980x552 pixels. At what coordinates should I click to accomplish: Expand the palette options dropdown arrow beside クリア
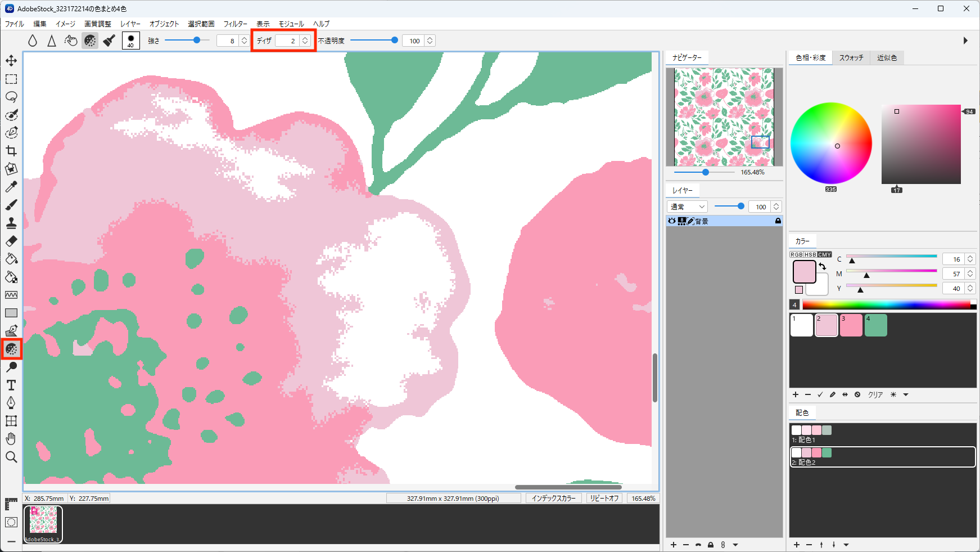click(906, 395)
